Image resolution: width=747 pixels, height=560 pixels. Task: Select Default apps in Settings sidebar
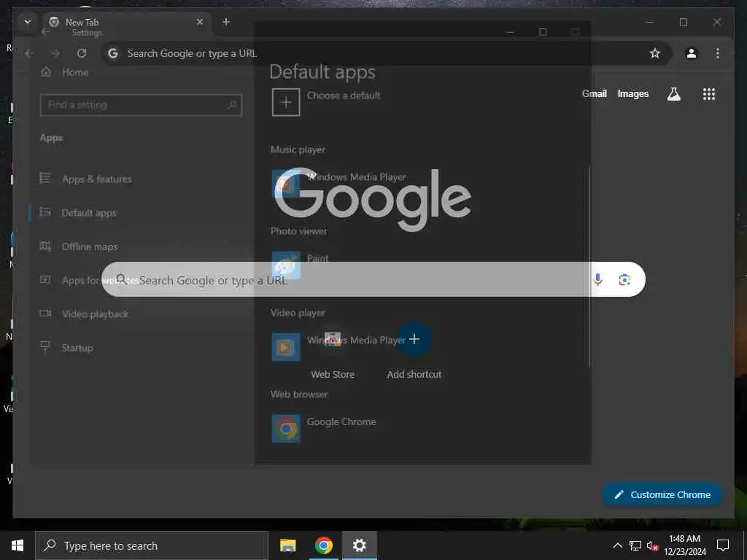coord(79,213)
